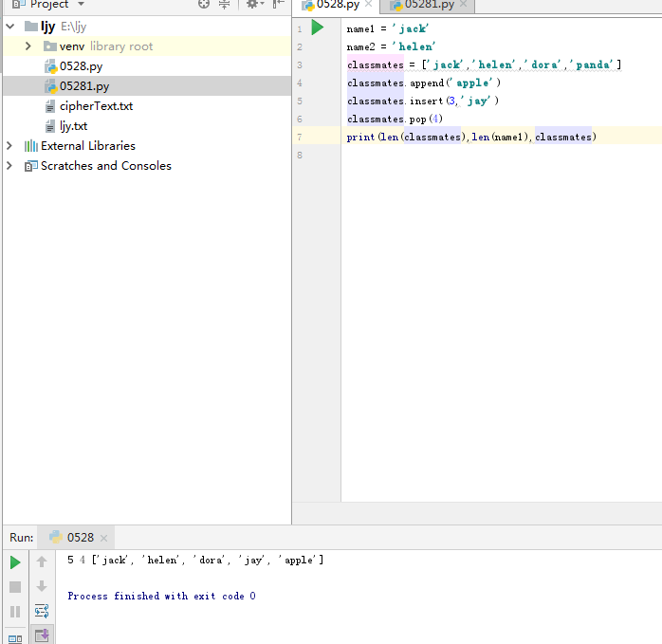Toggle soft-wrap in the Run console
This screenshot has height=644, width=662.
(42, 612)
